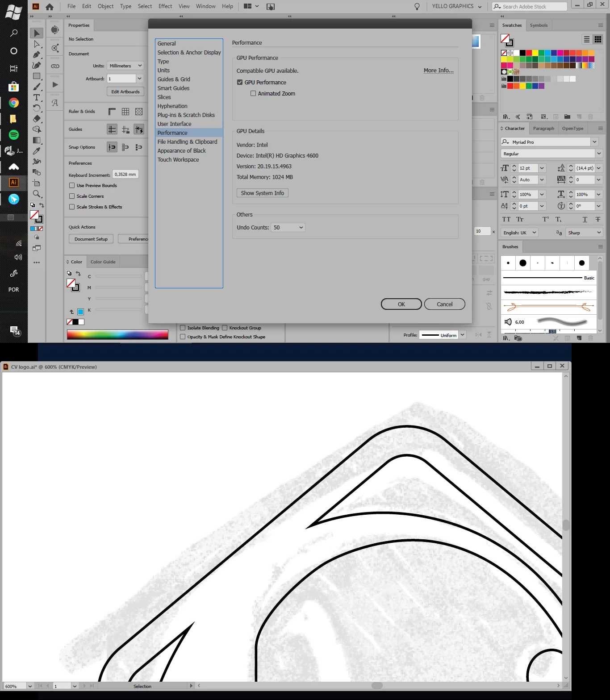Toggle lock guides icon
The image size is (610, 700).
click(125, 129)
